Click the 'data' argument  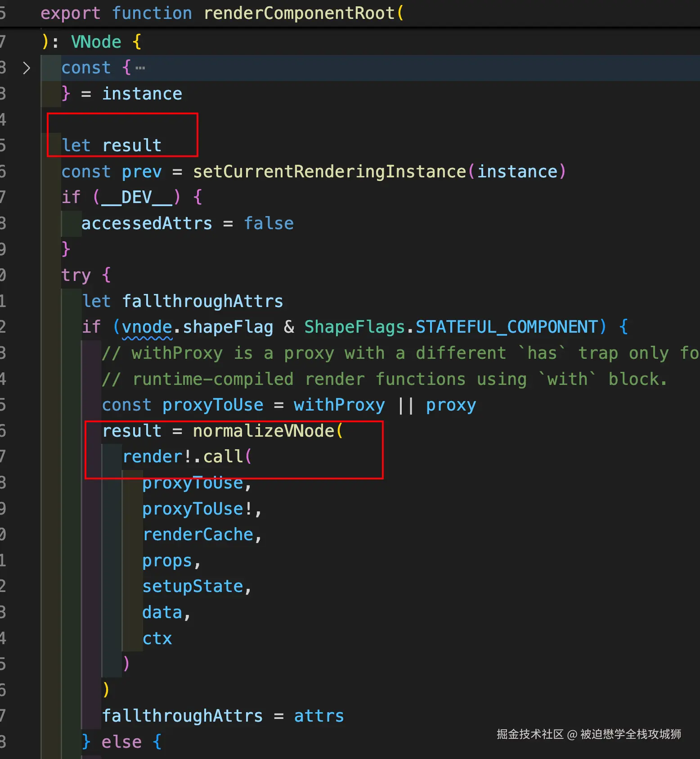(162, 613)
